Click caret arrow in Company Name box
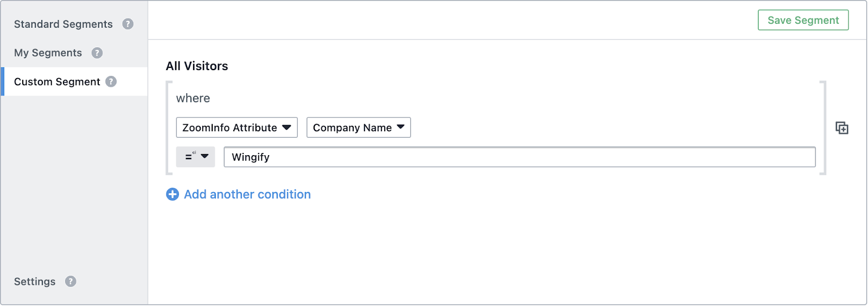The image size is (868, 306). tap(400, 127)
